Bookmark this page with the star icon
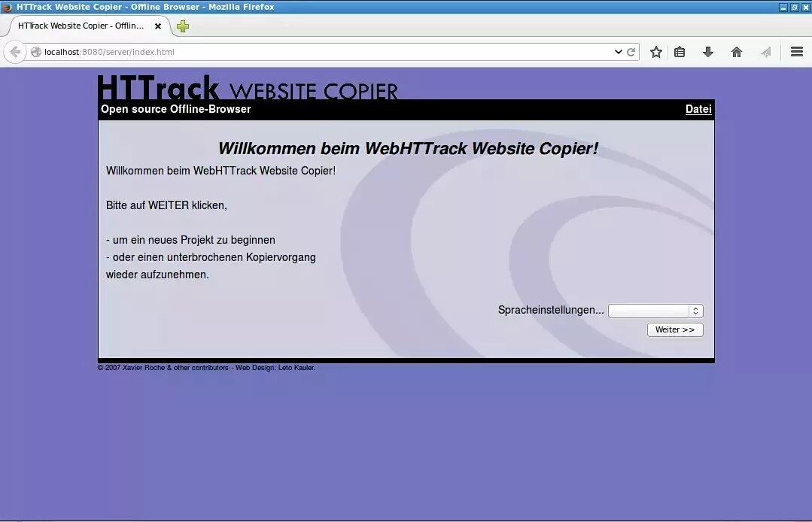This screenshot has width=812, height=522. pos(655,52)
